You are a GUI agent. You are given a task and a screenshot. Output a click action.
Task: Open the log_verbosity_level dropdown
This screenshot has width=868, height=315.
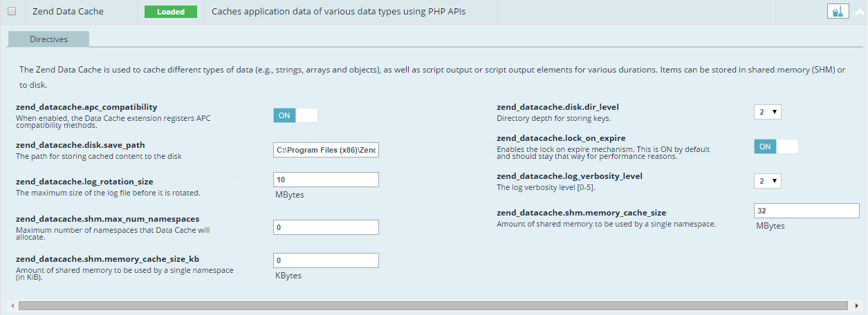point(767,181)
